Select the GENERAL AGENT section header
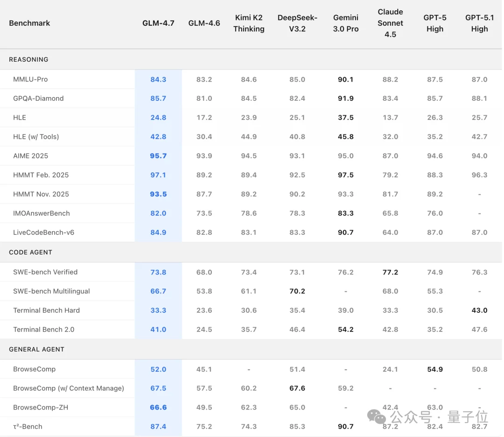504x437 pixels. click(x=36, y=350)
